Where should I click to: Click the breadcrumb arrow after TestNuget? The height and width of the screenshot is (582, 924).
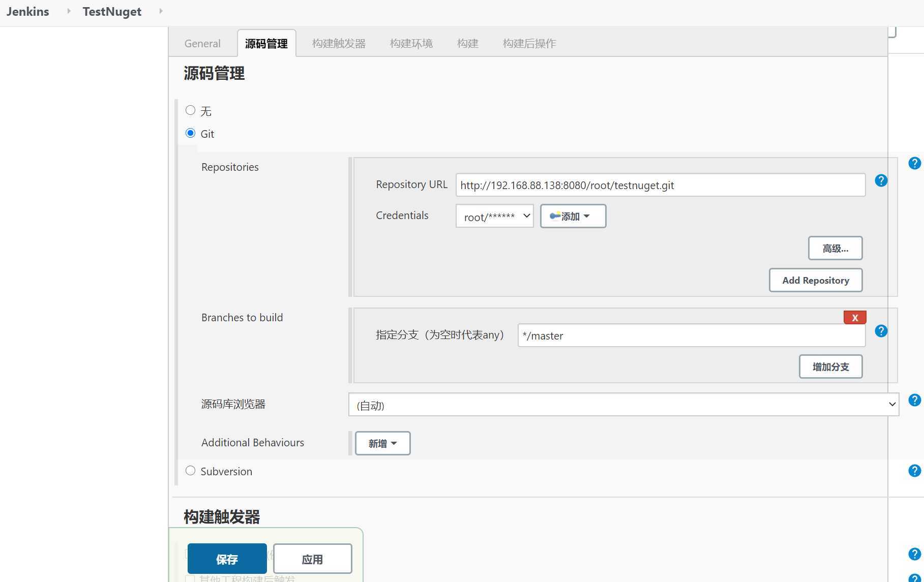click(x=161, y=11)
